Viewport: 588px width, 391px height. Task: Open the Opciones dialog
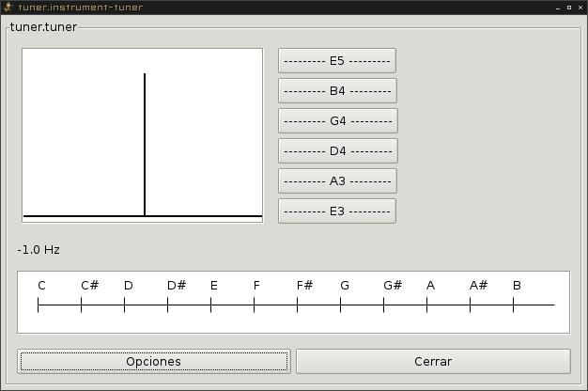[x=153, y=361]
